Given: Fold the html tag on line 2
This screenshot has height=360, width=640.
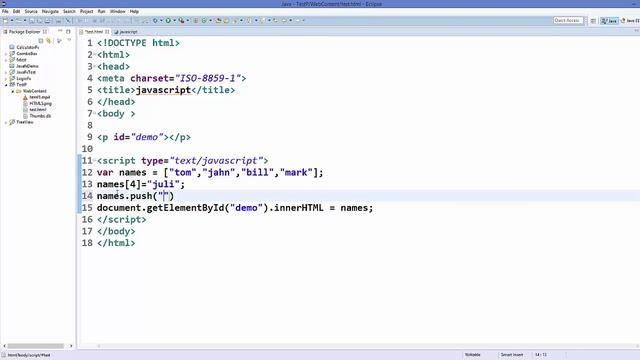Looking at the screenshot, I should [x=95, y=54].
